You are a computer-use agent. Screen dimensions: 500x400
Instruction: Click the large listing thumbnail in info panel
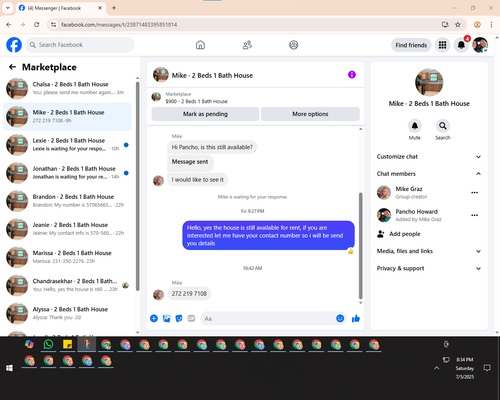(429, 82)
